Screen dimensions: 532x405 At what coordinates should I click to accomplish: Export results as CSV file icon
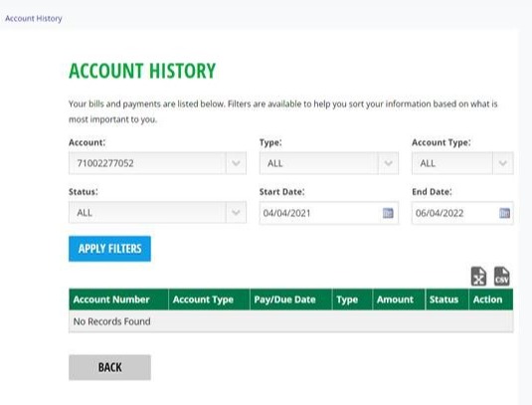click(501, 277)
